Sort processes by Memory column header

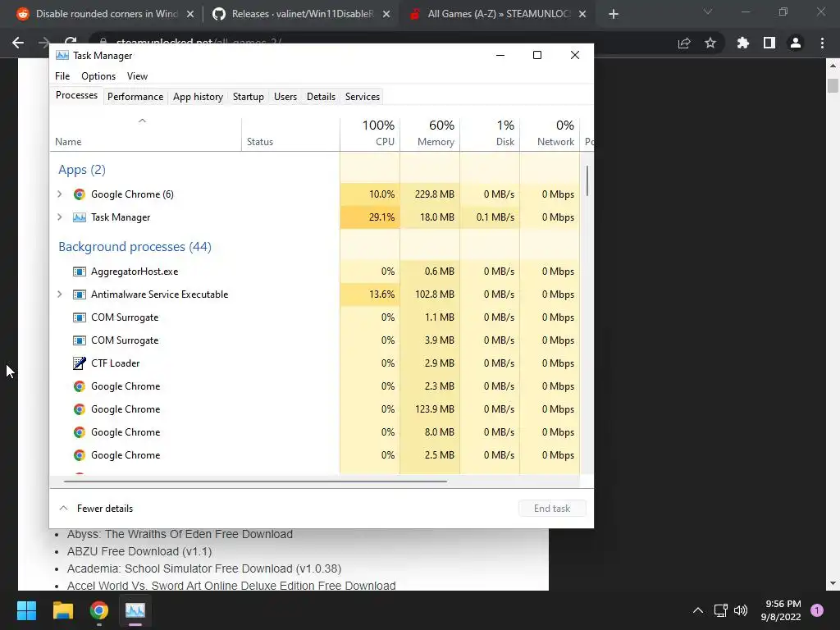click(x=430, y=133)
